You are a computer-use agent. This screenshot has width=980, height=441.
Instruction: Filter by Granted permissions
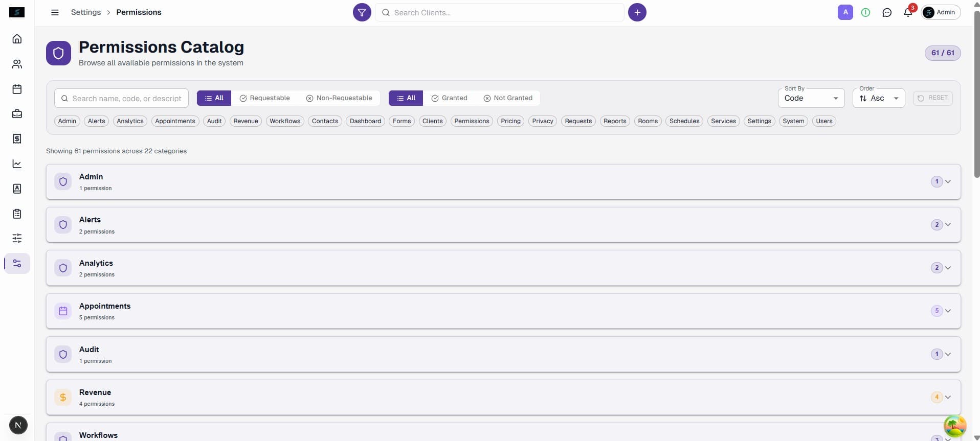pyautogui.click(x=450, y=98)
